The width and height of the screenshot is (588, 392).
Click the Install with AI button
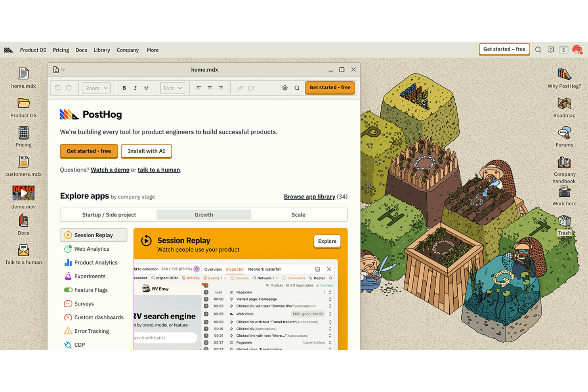(146, 151)
